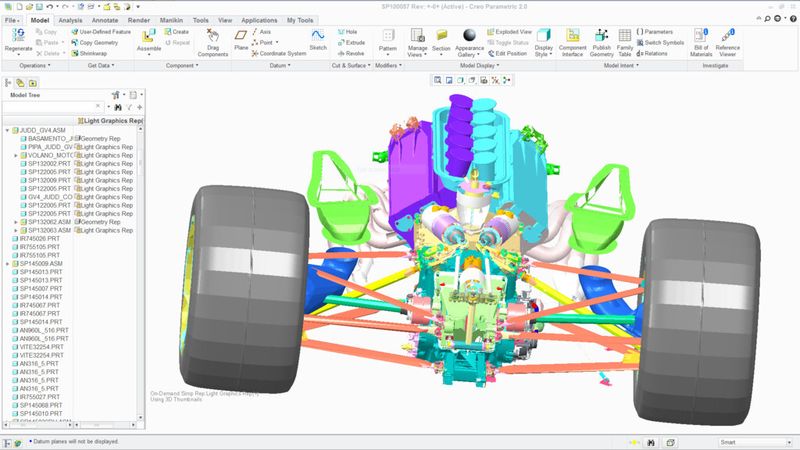This screenshot has width=800, height=450.
Task: Switch to the Analysis tab
Action: (x=70, y=20)
